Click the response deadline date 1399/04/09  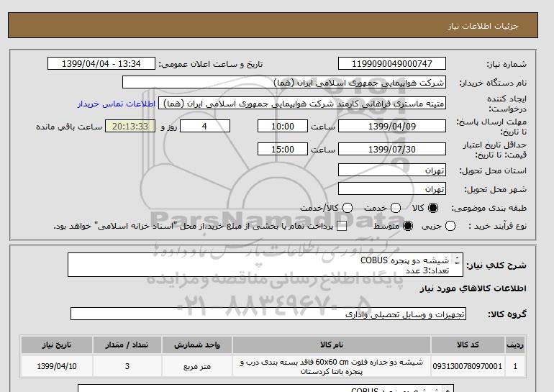392,126
